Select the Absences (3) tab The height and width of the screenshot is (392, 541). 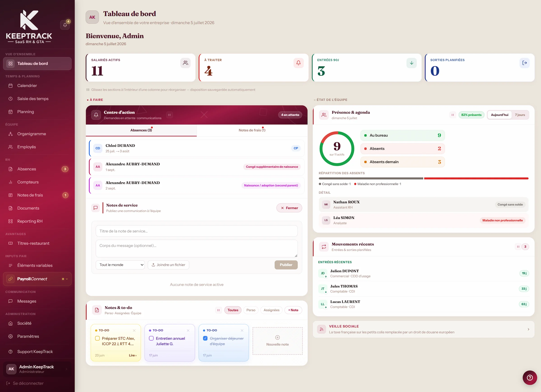[x=141, y=130]
